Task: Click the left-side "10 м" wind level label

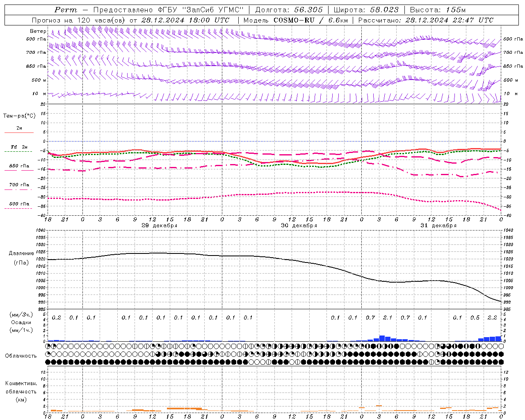Action: [x=39, y=94]
